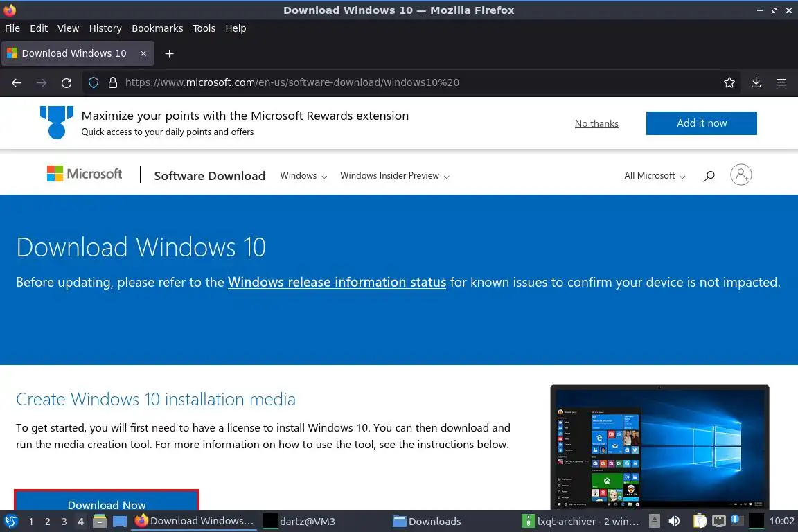Close the Download Windows 10 tab
The image size is (798, 532).
(x=143, y=53)
